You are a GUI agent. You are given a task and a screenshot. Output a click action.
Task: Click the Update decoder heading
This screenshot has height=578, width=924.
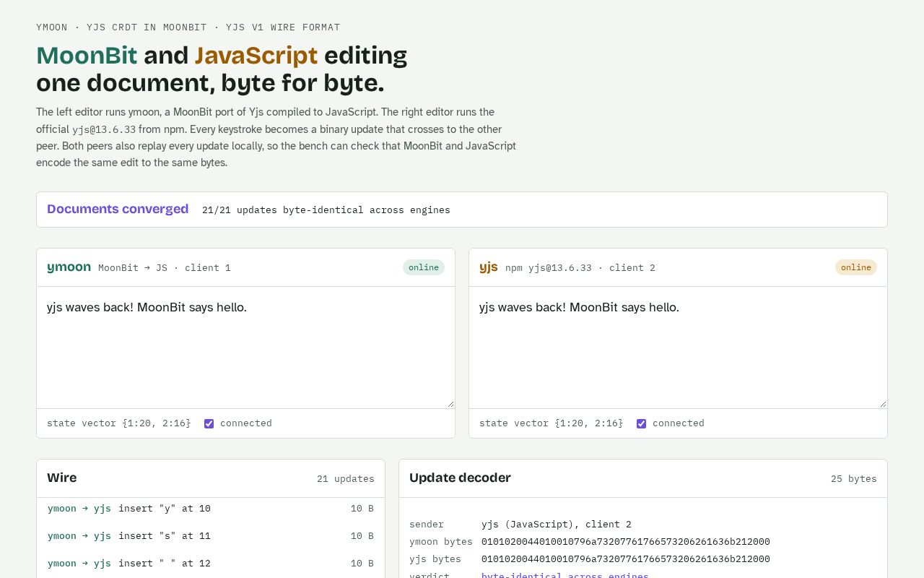click(x=460, y=478)
